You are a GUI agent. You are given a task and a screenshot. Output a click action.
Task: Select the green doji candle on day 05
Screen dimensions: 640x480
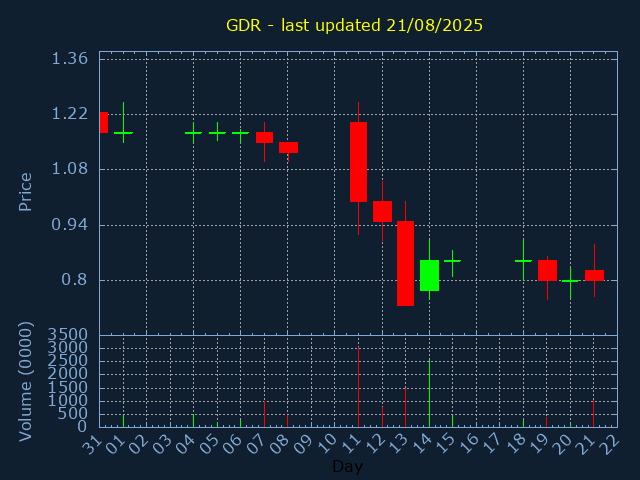coord(218,133)
